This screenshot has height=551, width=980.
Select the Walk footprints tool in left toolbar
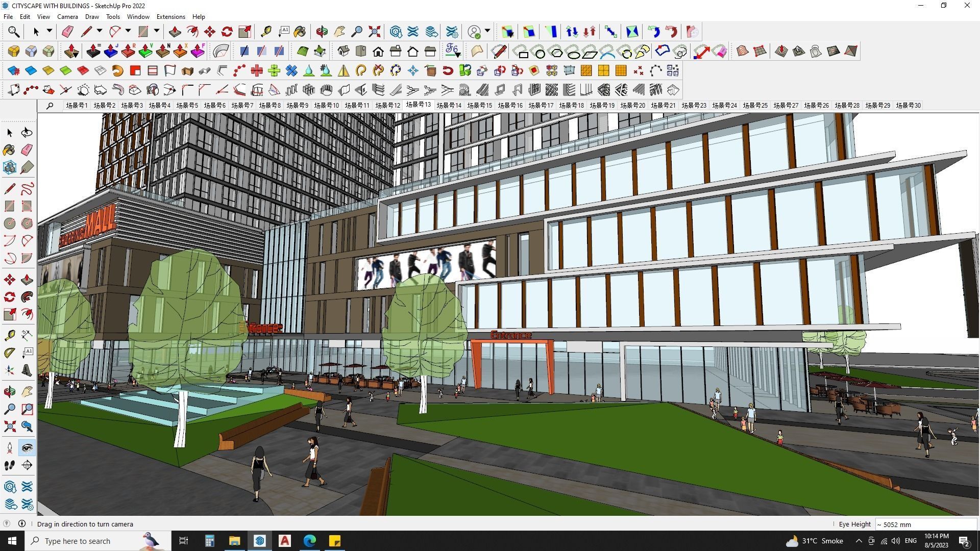click(x=10, y=465)
